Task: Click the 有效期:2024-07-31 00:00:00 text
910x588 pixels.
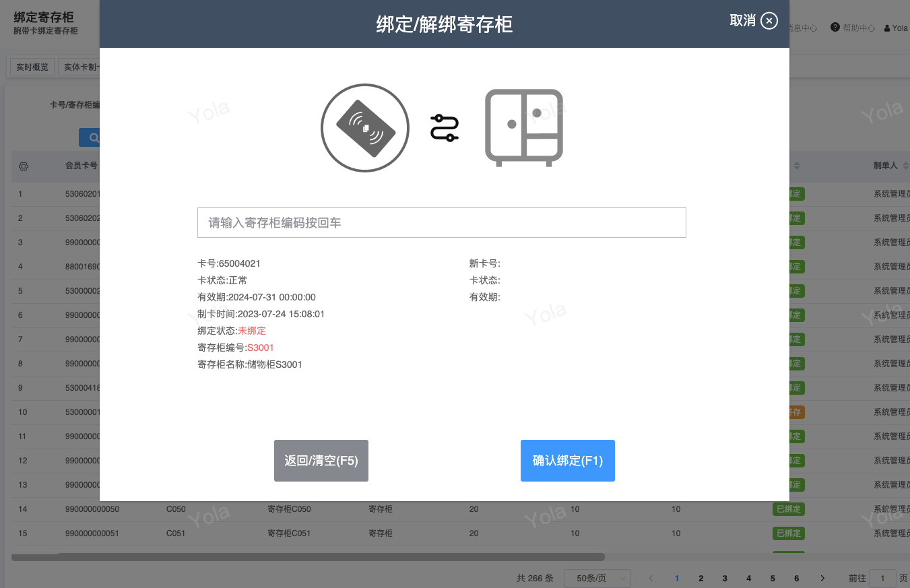Action: (x=257, y=297)
